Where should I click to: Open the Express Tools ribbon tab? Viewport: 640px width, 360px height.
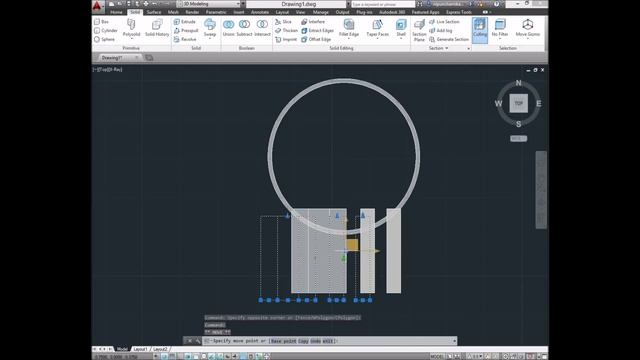459,12
